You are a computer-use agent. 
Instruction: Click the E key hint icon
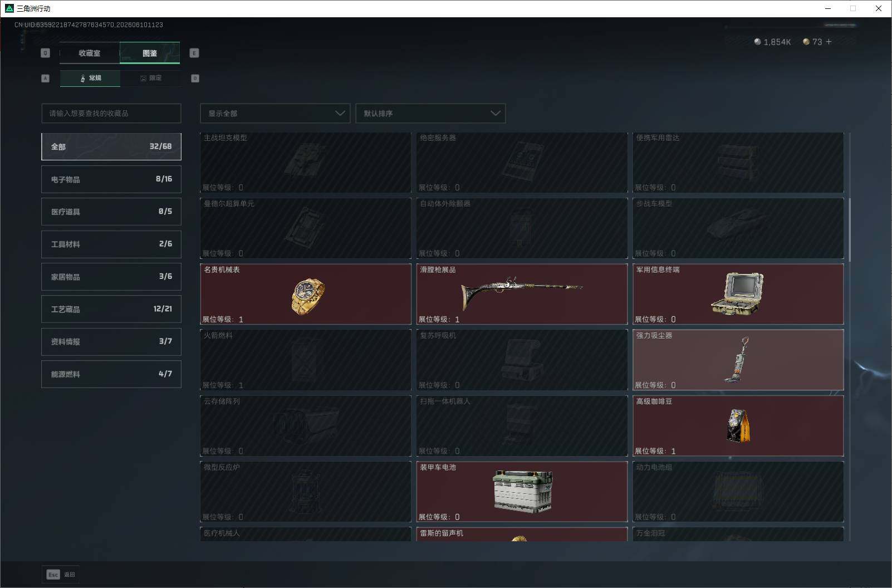pos(194,53)
